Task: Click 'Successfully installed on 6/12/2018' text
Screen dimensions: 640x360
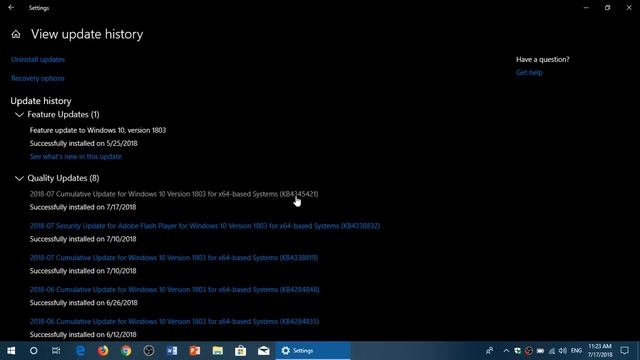Action: coord(83,334)
